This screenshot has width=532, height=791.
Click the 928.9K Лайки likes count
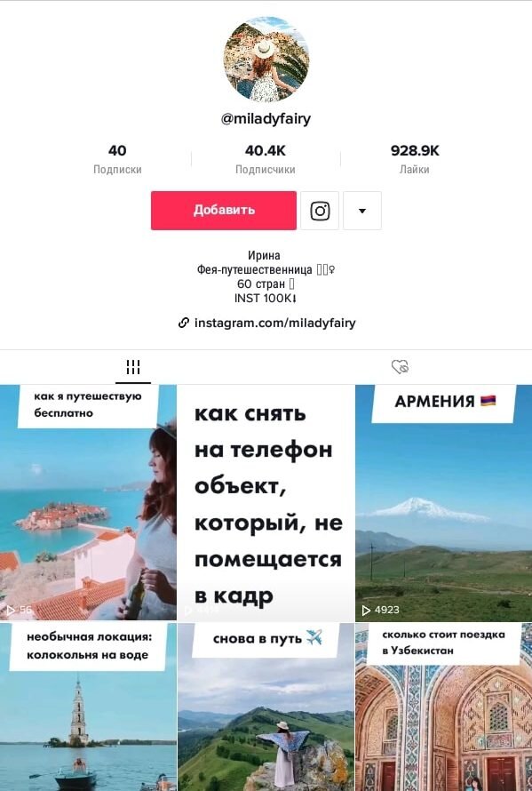point(415,159)
